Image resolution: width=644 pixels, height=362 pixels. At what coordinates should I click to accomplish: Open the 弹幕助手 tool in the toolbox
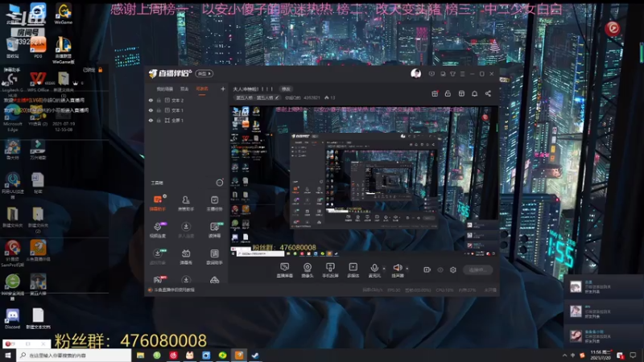(157, 203)
